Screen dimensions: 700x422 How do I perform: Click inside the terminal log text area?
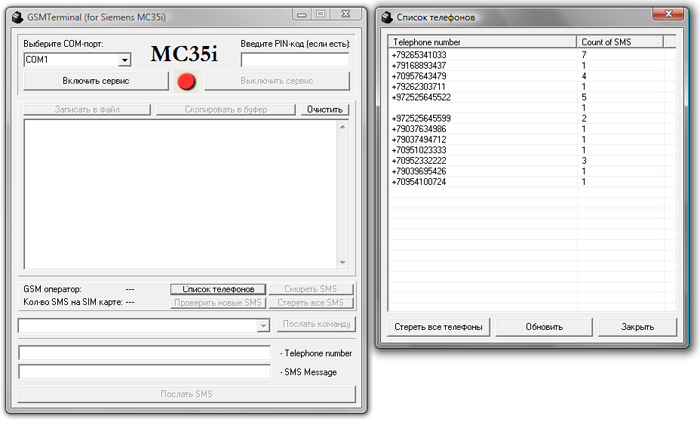click(x=180, y=194)
